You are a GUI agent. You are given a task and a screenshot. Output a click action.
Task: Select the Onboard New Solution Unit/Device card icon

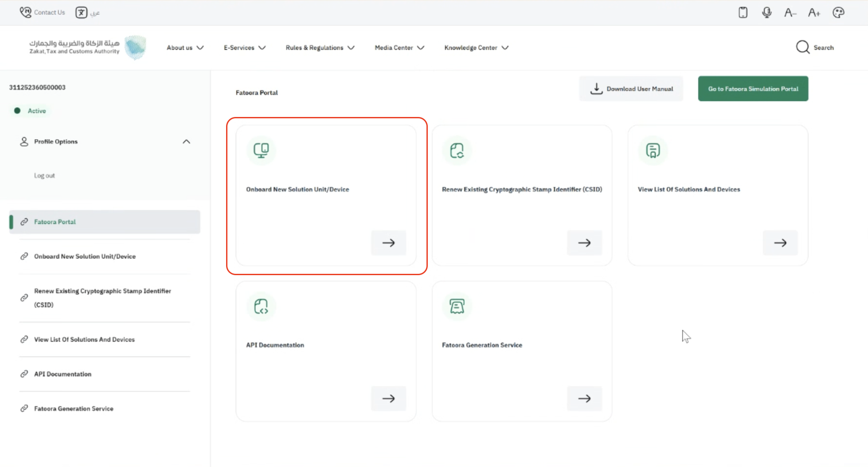tap(261, 150)
